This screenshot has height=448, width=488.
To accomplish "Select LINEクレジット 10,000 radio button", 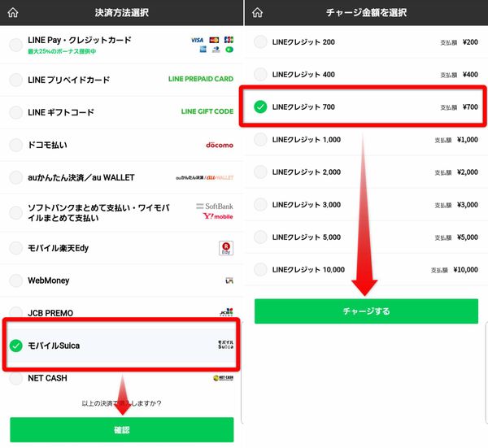I will click(260, 269).
